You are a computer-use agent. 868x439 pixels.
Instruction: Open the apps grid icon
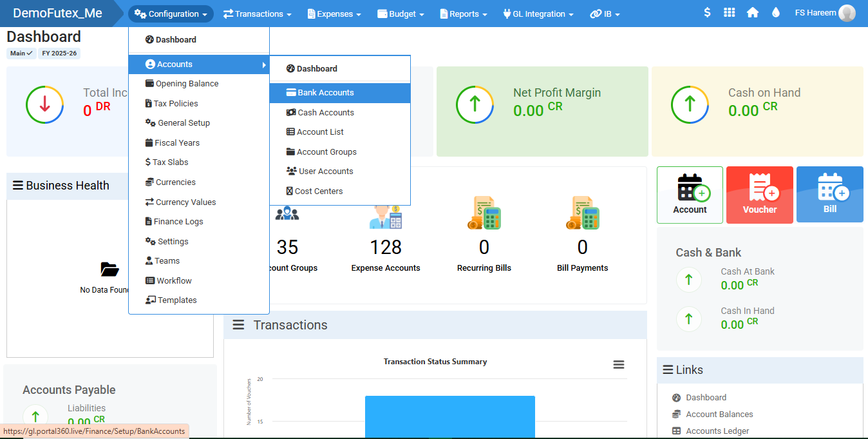tap(729, 13)
